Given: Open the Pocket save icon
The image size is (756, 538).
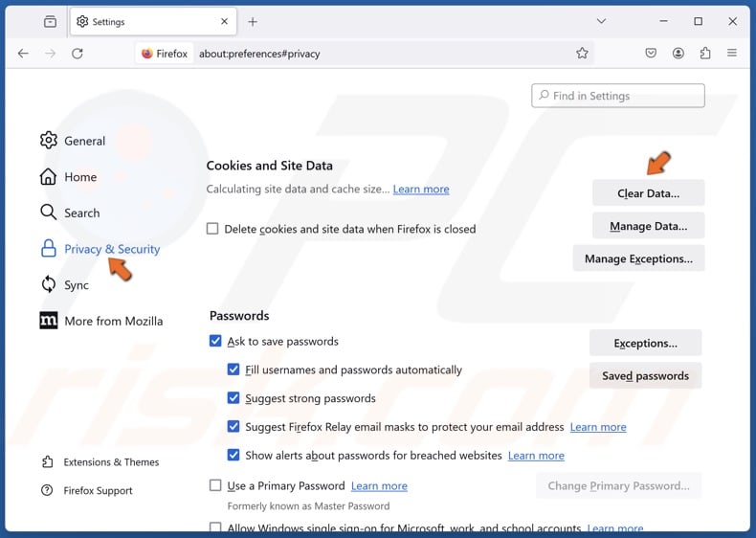Looking at the screenshot, I should [x=651, y=53].
